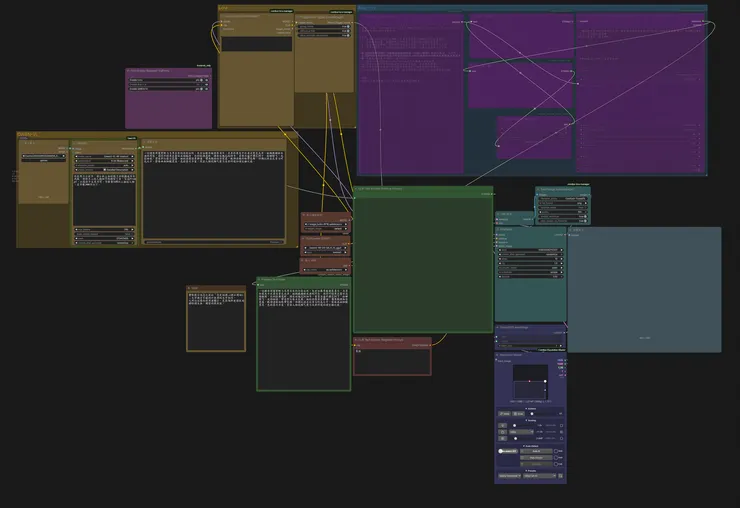This screenshot has height=508, width=740.
Task: Click the scale factor slider in Scaling section
Action: (522, 425)
